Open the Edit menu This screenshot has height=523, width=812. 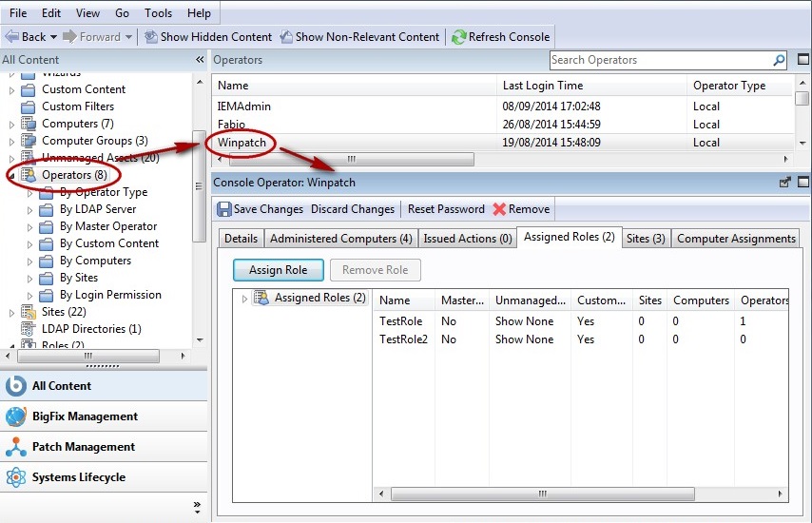[x=51, y=13]
